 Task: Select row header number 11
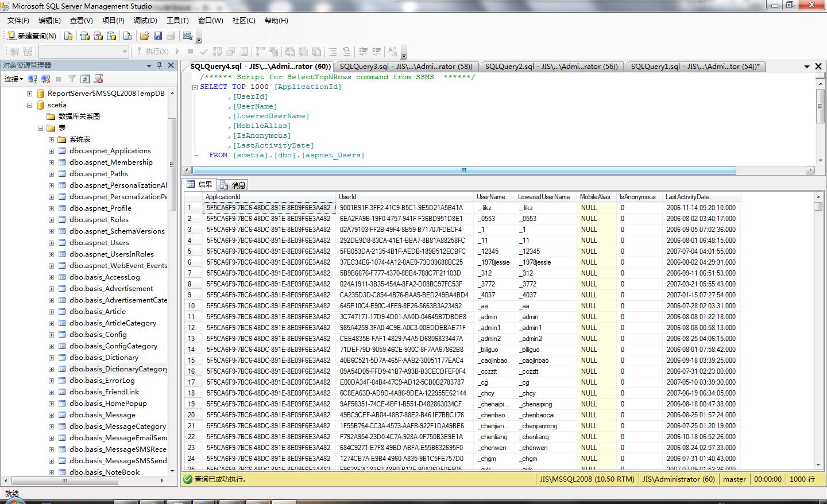(193, 317)
